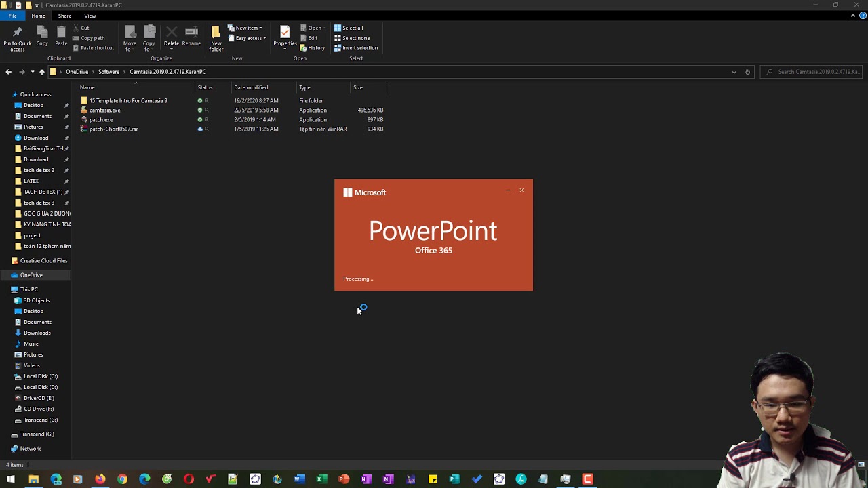Viewport: 868px width, 488px height.
Task: Open Word from the taskbar
Action: point(299,479)
